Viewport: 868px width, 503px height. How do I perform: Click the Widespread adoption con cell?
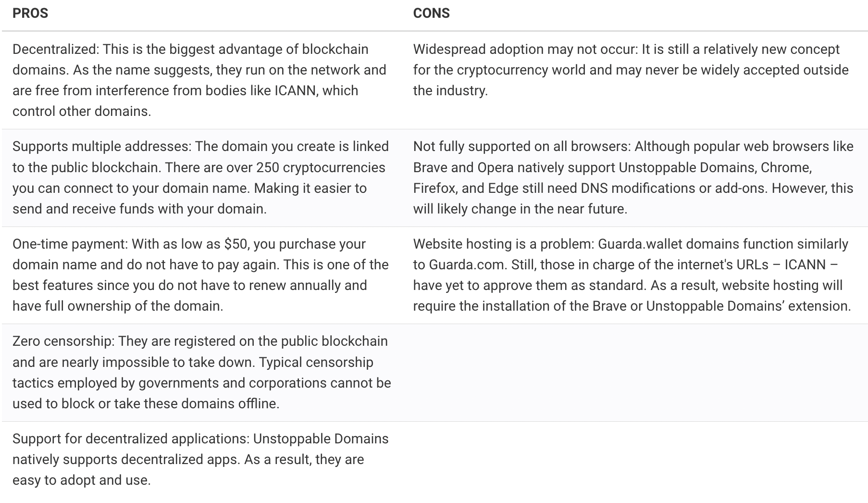(x=631, y=70)
